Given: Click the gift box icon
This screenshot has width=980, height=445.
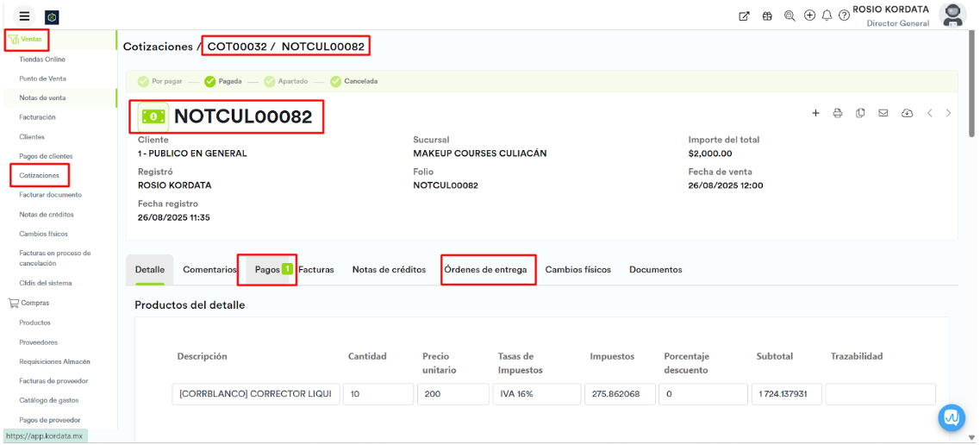Looking at the screenshot, I should 767,16.
